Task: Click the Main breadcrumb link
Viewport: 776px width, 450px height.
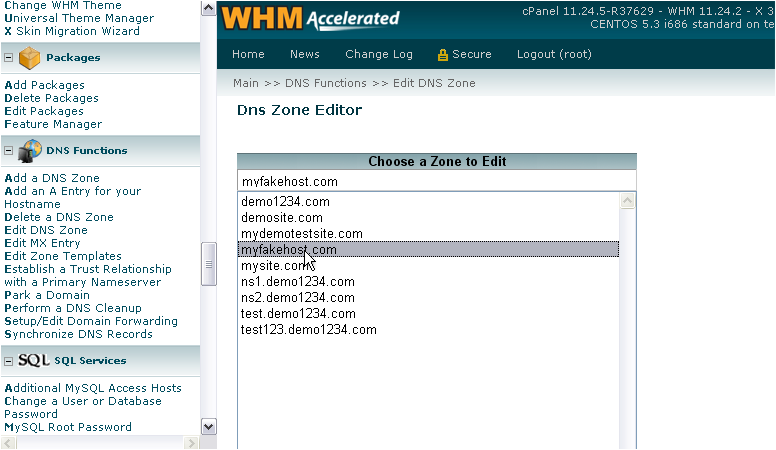Action: pyautogui.click(x=245, y=83)
